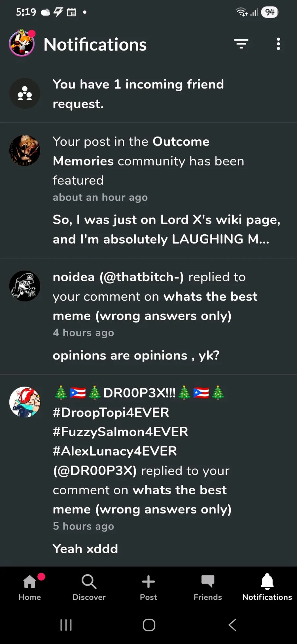The height and width of the screenshot is (644, 297).
Task: Create a new post with the plus icon
Action: 148,587
